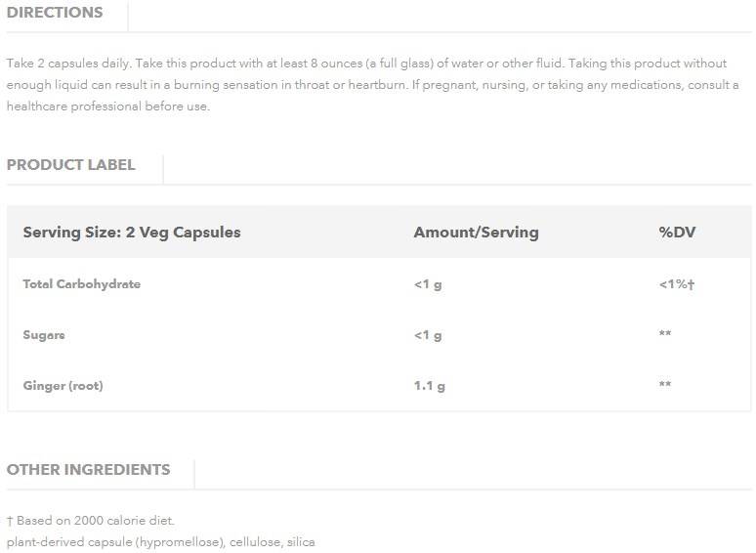The width and height of the screenshot is (756, 553).
Task: Select the 1.1 g Ginger amount
Action: coord(430,386)
